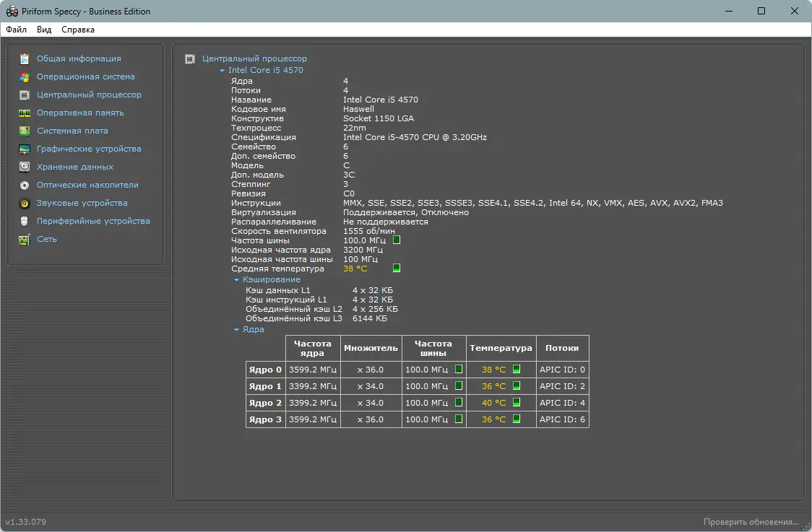Click Объединённый кэш L3 value 6144 КБ
This screenshot has height=532, width=812.
tap(370, 318)
